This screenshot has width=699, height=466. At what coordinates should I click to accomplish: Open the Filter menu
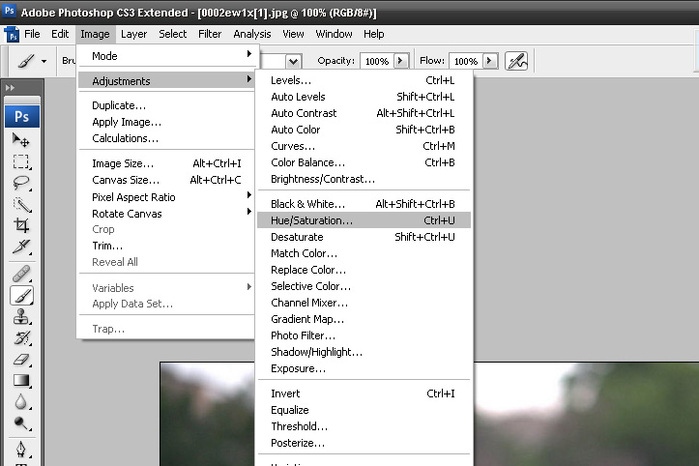[x=210, y=34]
